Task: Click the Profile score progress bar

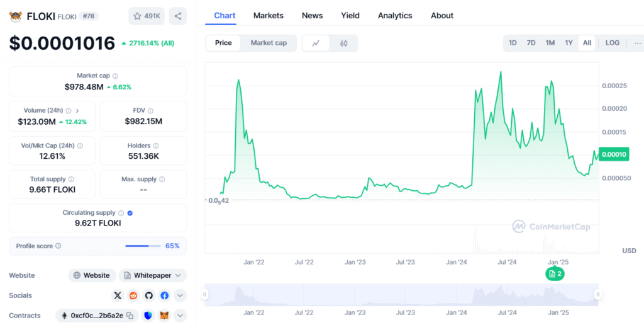Action: (x=143, y=246)
